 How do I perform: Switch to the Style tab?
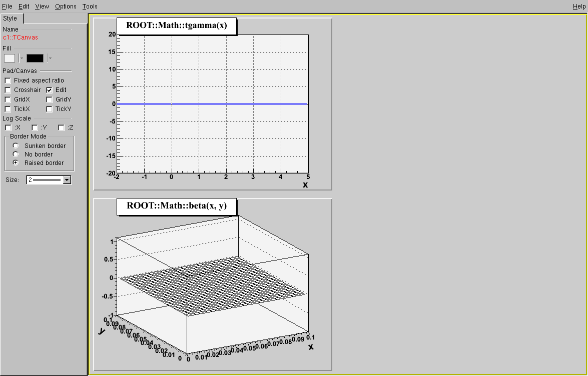11,18
